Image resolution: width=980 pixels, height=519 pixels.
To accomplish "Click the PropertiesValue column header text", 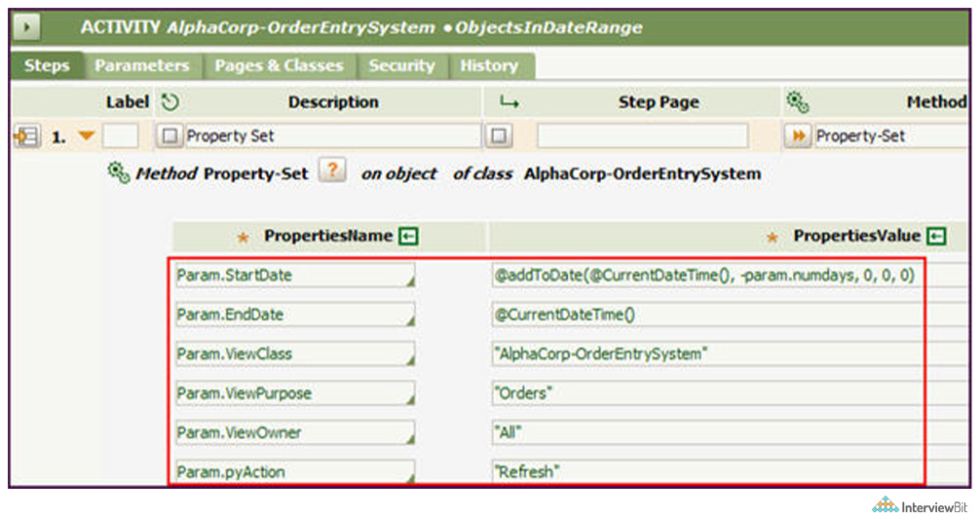I will (x=857, y=236).
